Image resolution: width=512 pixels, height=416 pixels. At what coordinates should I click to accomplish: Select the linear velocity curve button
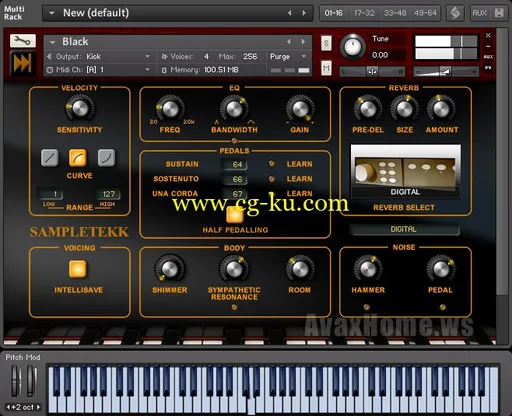50,158
